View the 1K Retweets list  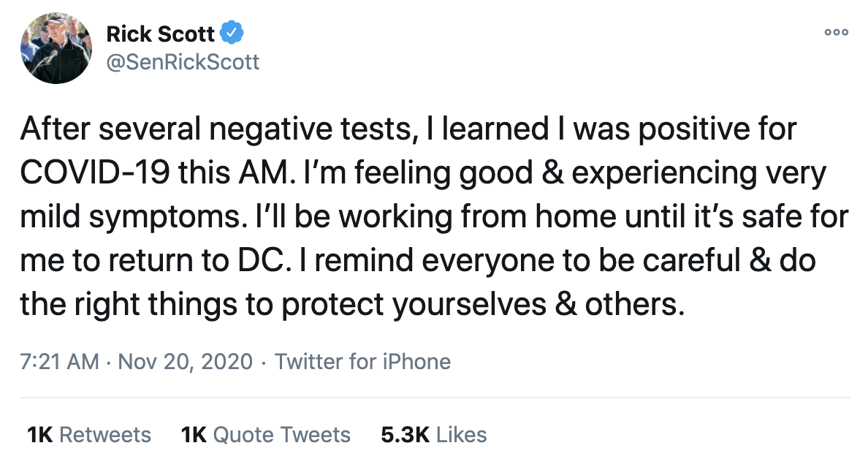tap(89, 435)
